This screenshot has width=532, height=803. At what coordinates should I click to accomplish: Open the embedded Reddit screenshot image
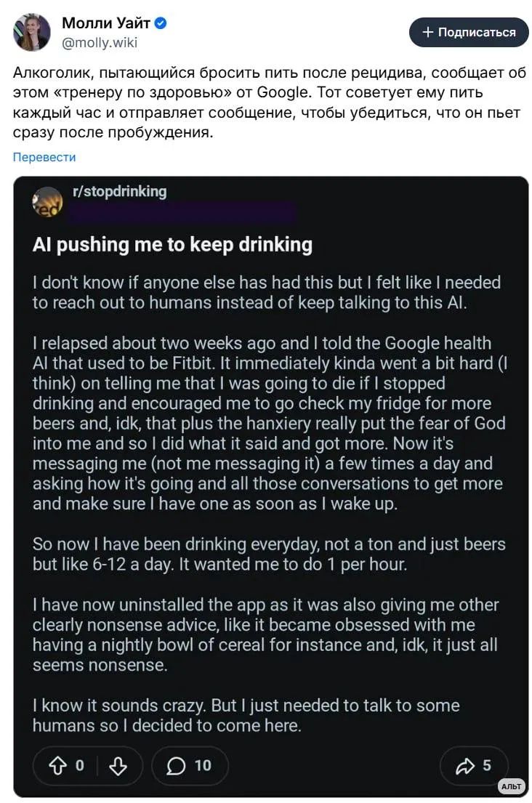(271, 487)
